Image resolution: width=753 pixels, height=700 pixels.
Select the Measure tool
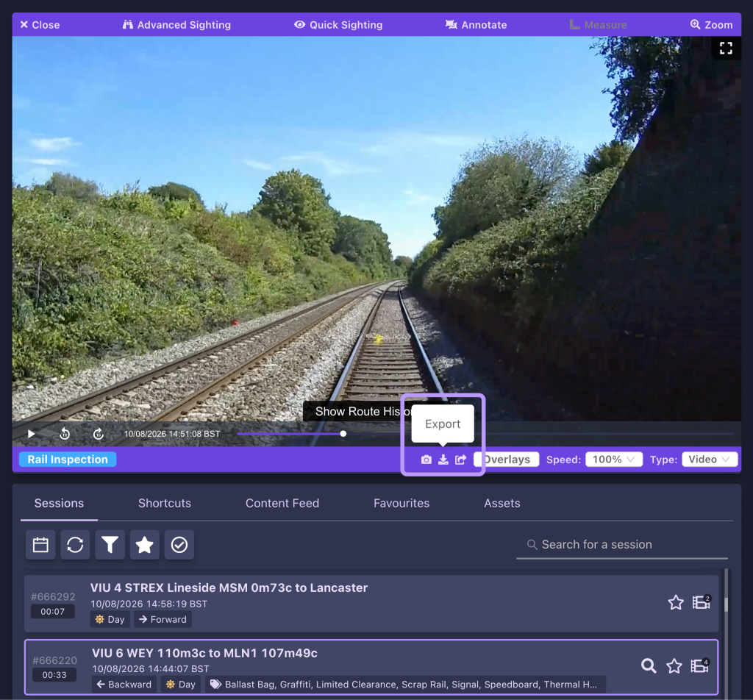coord(598,25)
